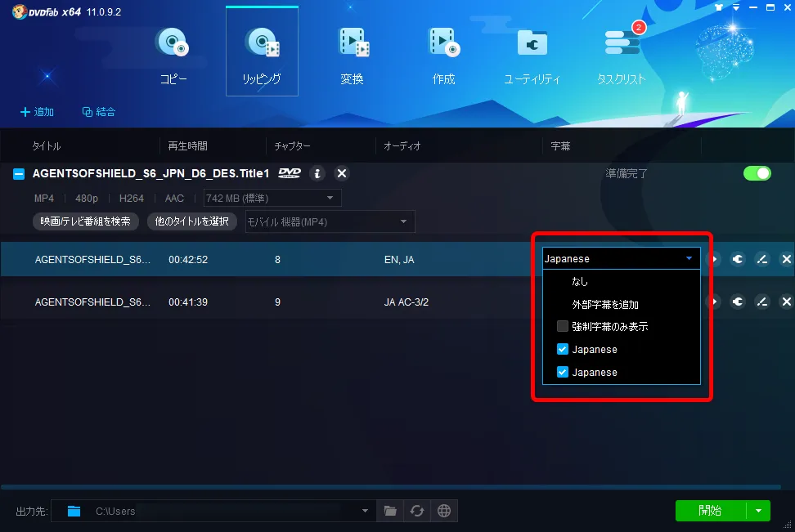The image size is (795, 532).
Task: Open the output path dropdown arrow
Action: (365, 511)
